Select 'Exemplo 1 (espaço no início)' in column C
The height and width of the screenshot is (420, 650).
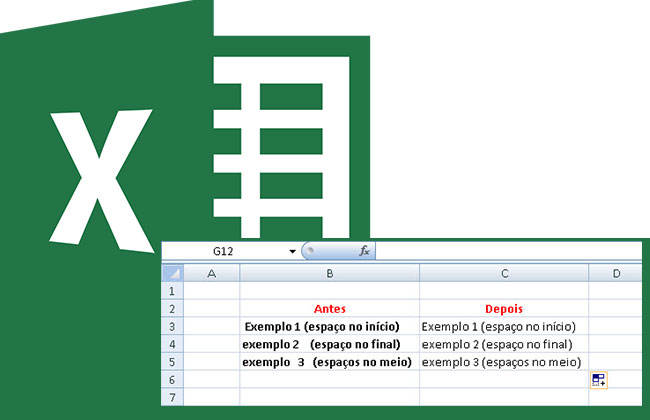[504, 326]
